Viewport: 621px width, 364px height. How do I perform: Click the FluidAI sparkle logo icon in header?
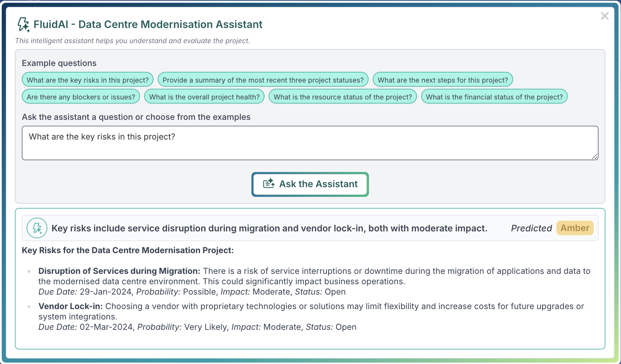[24, 25]
